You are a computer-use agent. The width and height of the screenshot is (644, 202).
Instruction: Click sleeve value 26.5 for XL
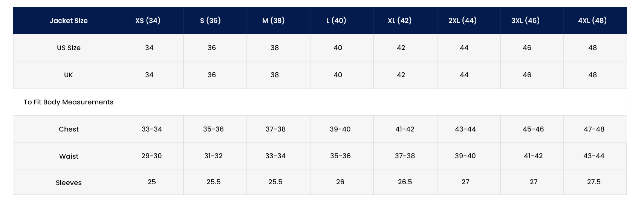coord(405,182)
